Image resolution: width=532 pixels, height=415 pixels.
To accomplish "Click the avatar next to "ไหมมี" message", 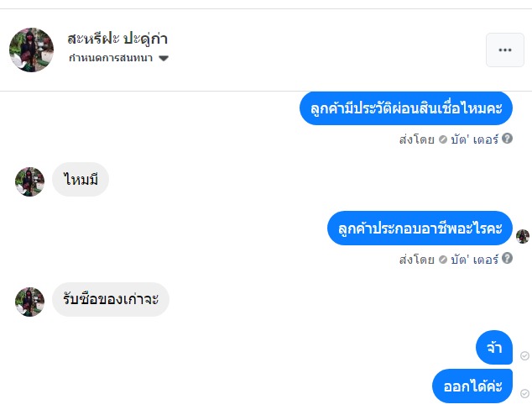I will tap(29, 181).
